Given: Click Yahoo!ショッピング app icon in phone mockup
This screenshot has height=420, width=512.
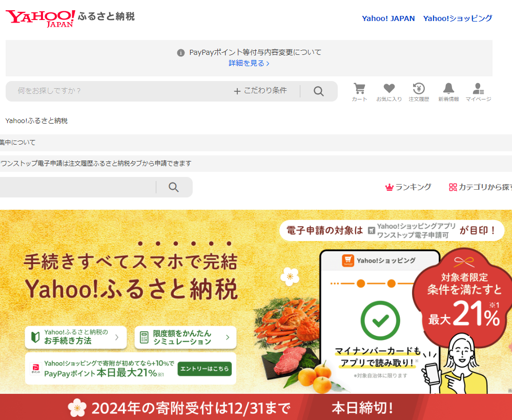Looking at the screenshot, I should 348,261.
